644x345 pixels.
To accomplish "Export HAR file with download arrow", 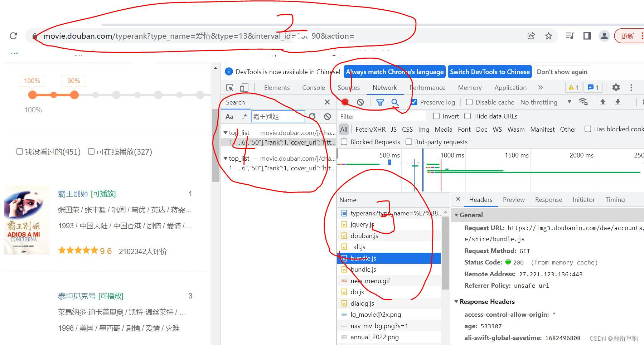I will (618, 102).
